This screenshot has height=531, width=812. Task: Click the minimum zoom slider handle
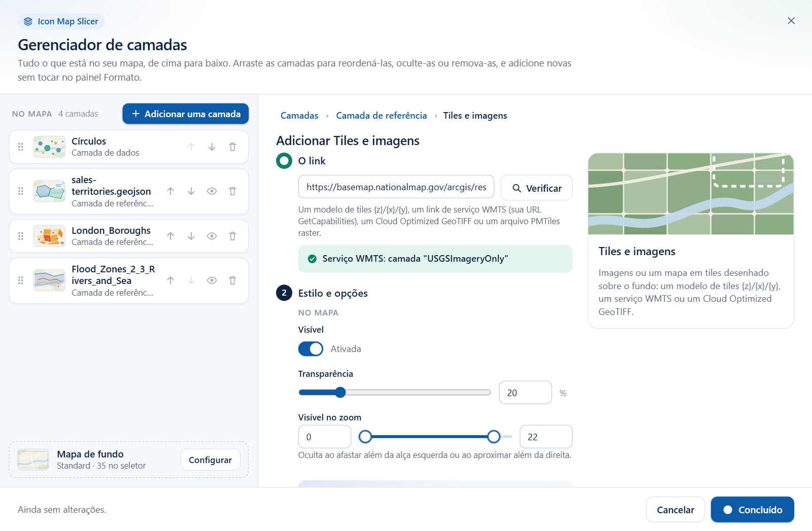[x=365, y=437]
